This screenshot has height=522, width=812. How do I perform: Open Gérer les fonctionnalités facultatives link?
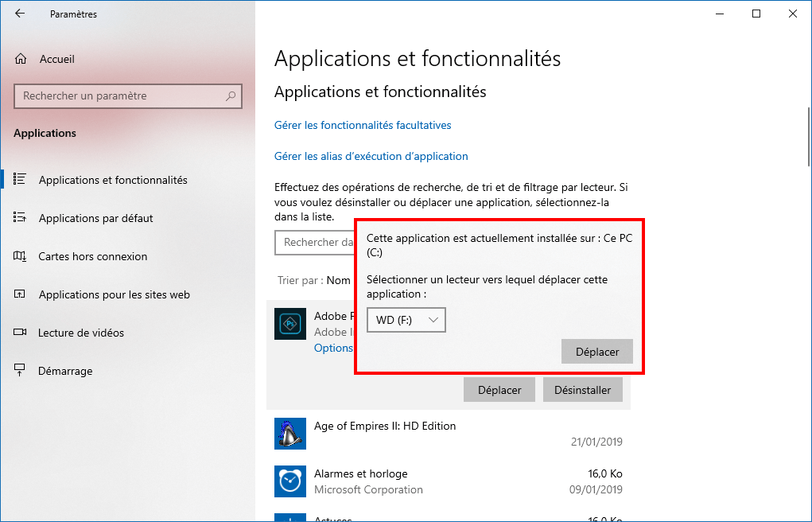[x=363, y=125]
